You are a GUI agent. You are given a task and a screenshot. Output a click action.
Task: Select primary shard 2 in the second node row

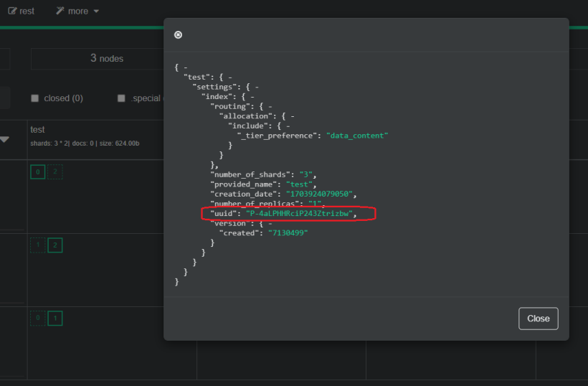pos(55,245)
